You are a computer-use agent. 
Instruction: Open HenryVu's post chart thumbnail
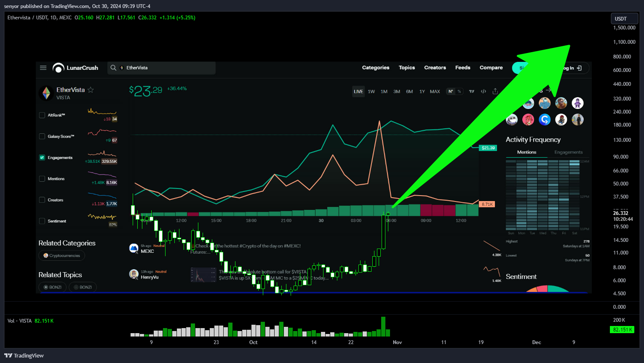click(203, 275)
